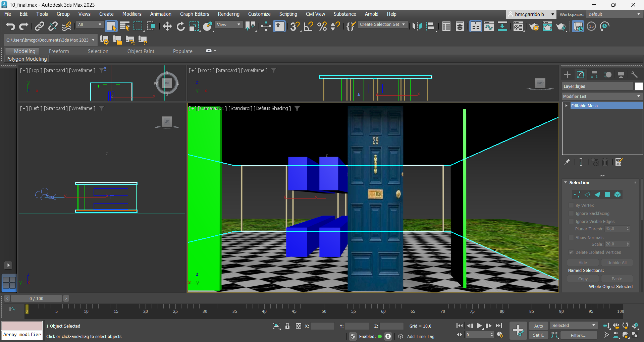Click the Mirror tool icon

(x=417, y=26)
